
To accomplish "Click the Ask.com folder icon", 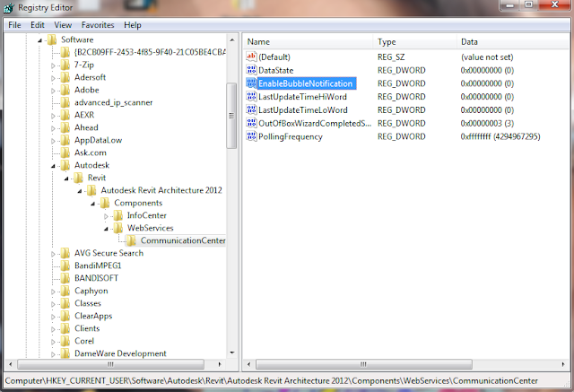I will click(65, 152).
